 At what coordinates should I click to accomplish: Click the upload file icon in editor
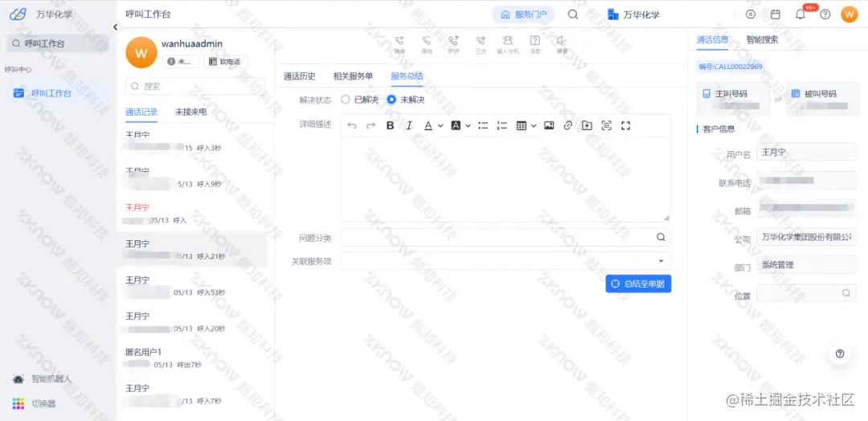587,125
